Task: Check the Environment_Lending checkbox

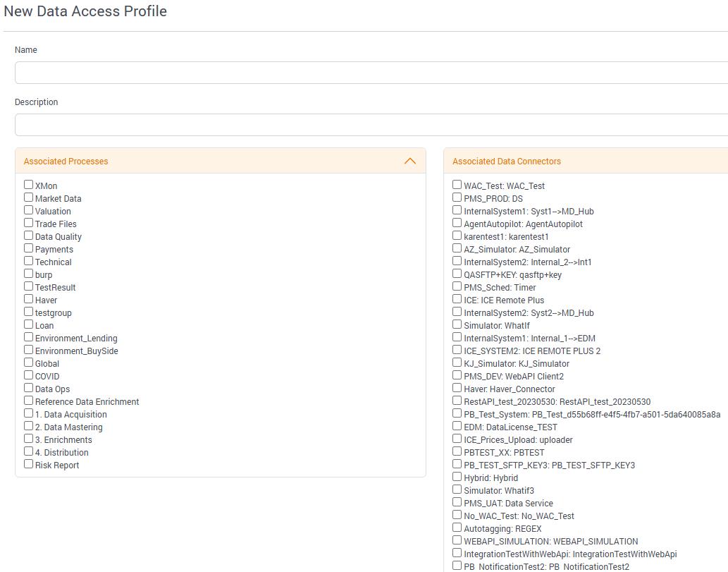Action: click(x=29, y=337)
